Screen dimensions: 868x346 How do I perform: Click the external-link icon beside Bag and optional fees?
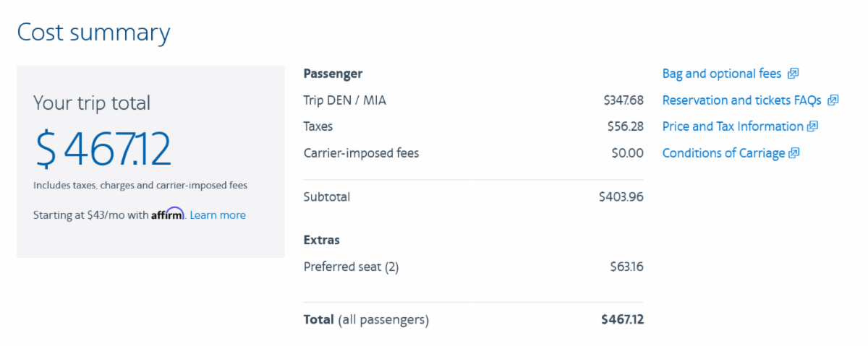(793, 74)
